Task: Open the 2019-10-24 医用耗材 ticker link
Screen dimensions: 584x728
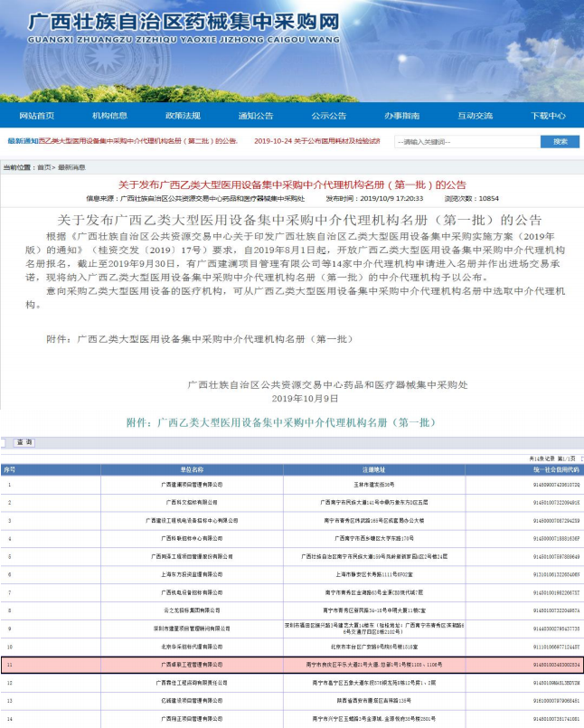Action: [x=317, y=141]
